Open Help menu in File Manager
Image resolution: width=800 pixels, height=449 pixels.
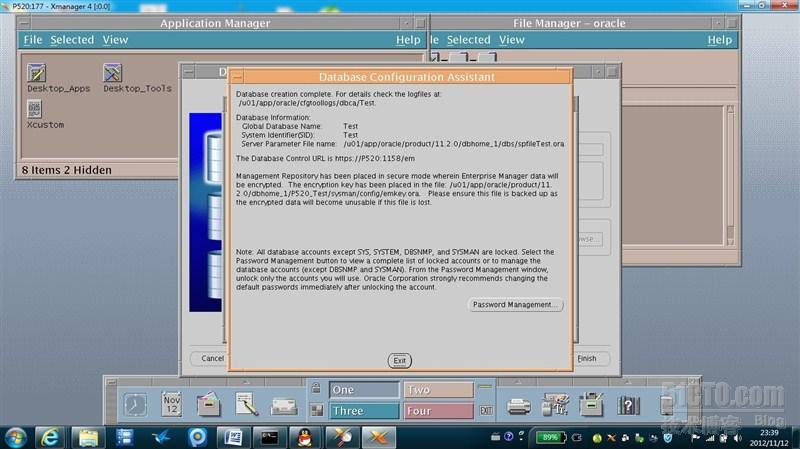[719, 39]
